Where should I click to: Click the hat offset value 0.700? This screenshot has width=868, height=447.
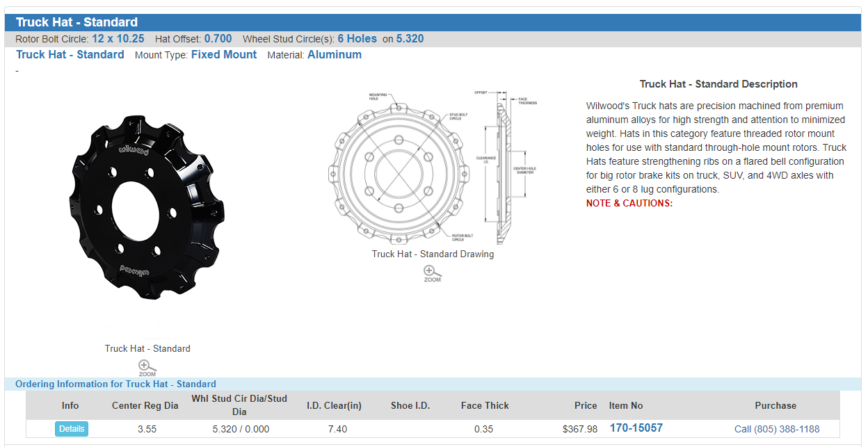point(218,39)
